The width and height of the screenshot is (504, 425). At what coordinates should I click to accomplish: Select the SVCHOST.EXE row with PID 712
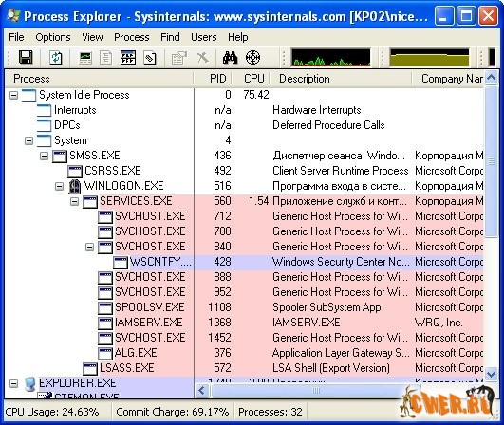[244, 216]
